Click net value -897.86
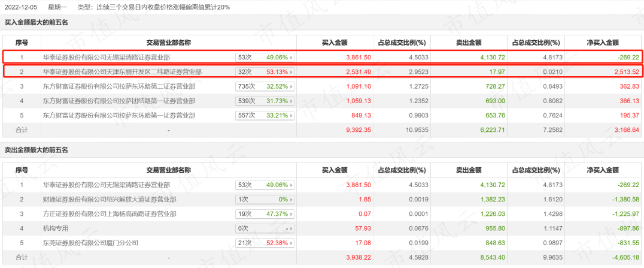The image size is (644, 268). [x=629, y=228]
